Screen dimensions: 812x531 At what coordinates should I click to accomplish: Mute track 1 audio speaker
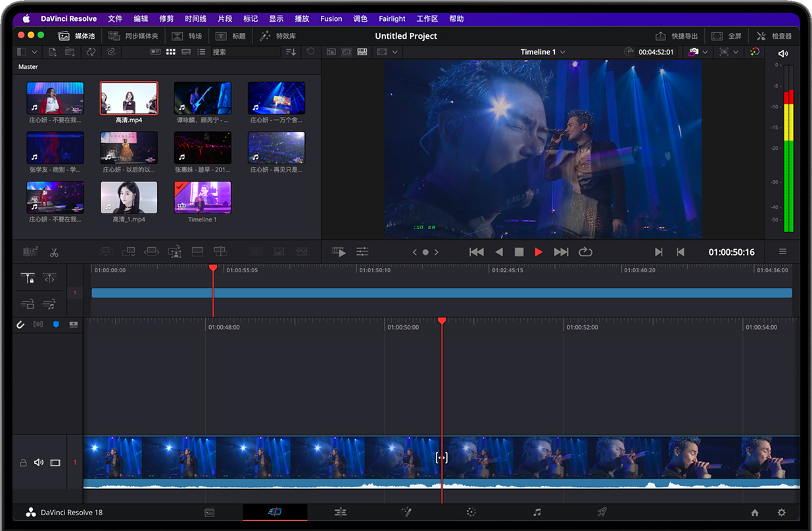(39, 463)
